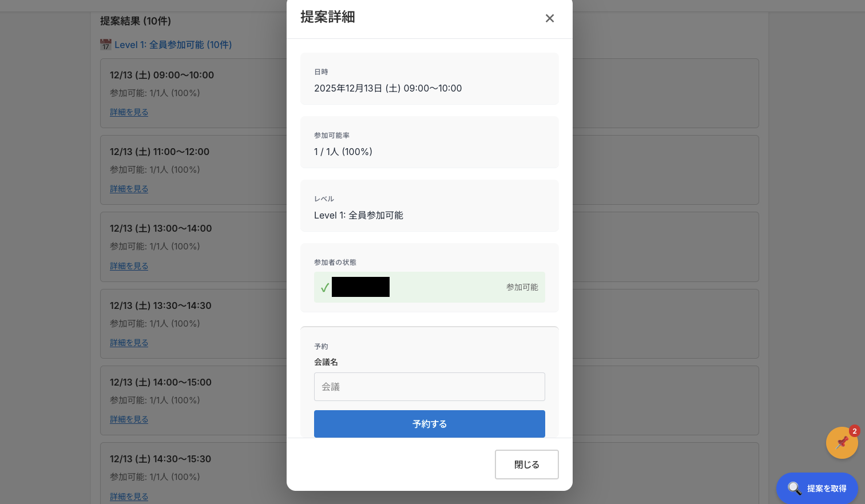The height and width of the screenshot is (504, 865).
Task: Click the 会議名 input field
Action: [430, 387]
